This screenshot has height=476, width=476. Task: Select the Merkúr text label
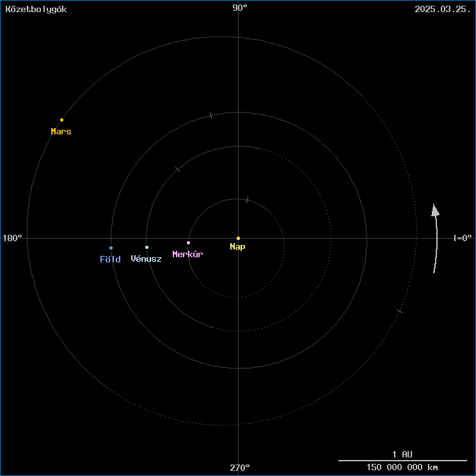(187, 255)
